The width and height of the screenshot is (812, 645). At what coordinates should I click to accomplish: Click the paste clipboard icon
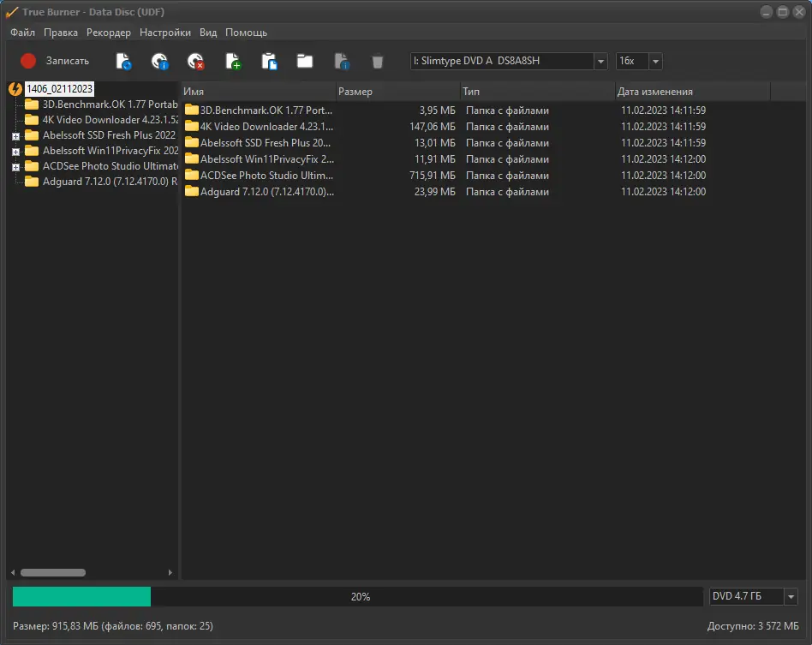pos(269,61)
